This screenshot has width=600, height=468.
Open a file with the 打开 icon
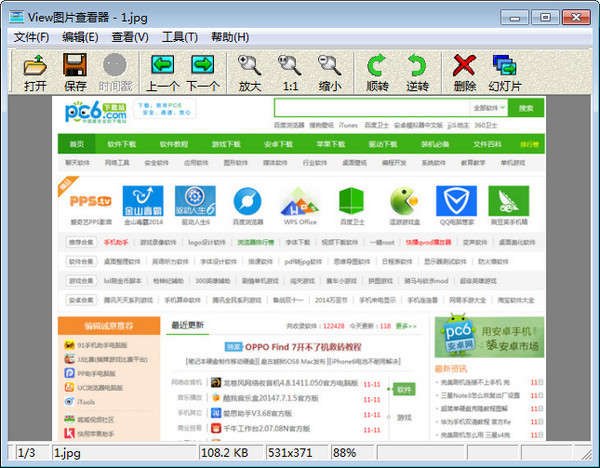tap(35, 72)
